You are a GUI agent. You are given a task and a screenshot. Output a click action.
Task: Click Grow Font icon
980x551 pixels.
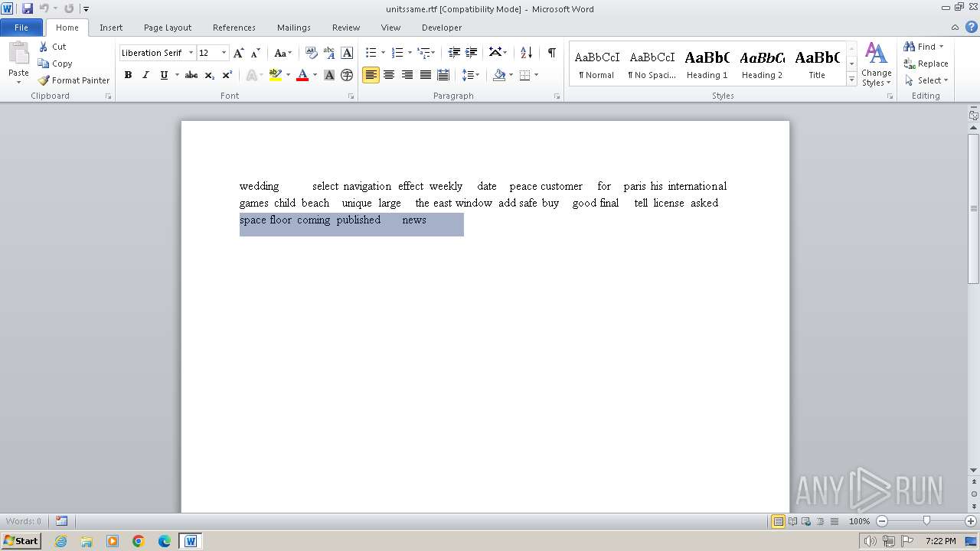pyautogui.click(x=239, y=53)
